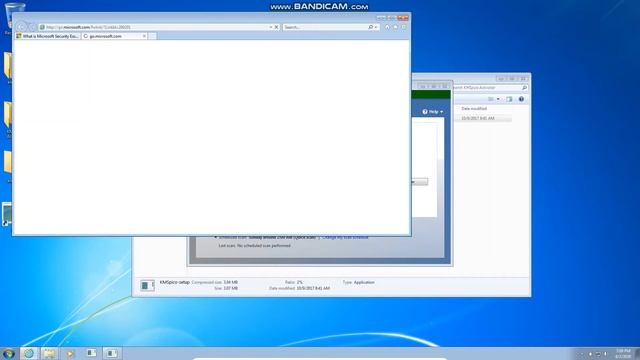Click Explorer search magnifier icon
The width and height of the screenshot is (640, 360).
pyautogui.click(x=524, y=87)
